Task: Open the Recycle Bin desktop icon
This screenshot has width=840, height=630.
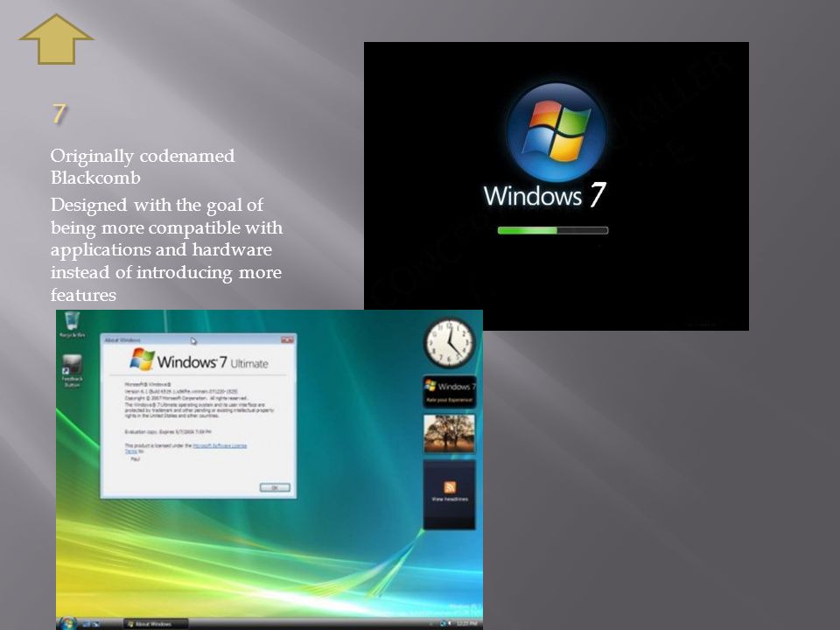Action: (72, 324)
